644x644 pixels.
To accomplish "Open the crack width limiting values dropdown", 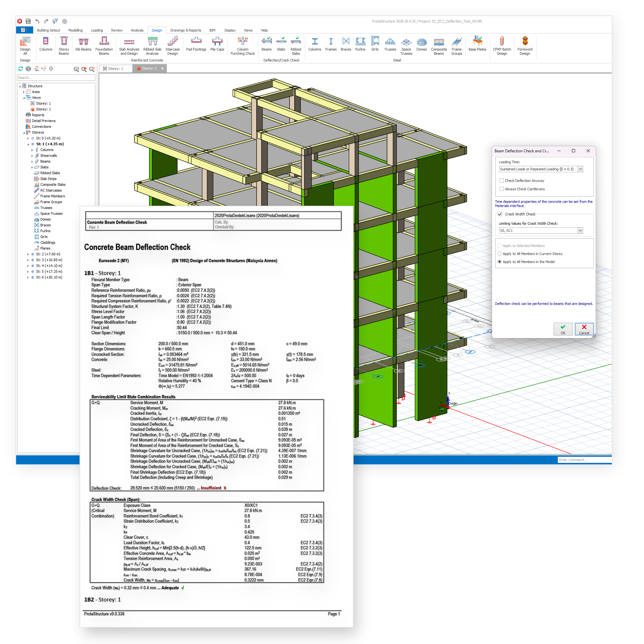I will point(580,231).
